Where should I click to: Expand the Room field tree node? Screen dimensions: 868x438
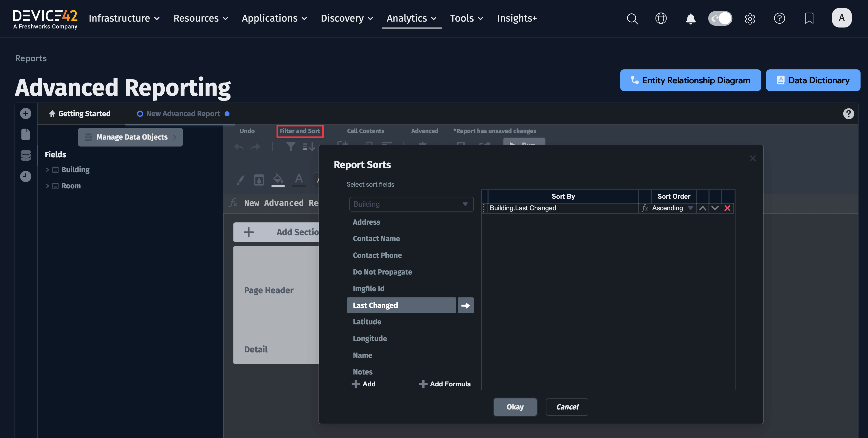[x=48, y=186]
